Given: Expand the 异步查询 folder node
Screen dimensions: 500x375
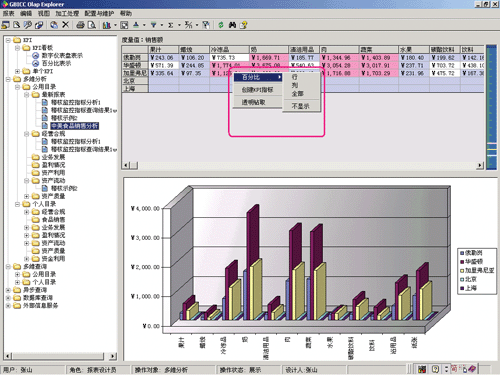Looking at the screenshot, I should [x=8, y=290].
